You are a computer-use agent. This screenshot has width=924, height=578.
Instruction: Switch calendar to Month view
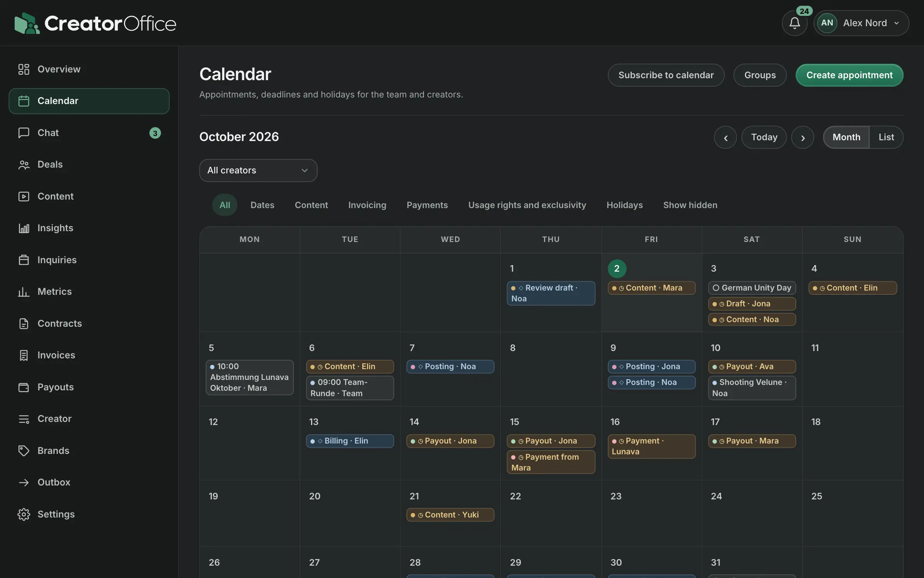pyautogui.click(x=846, y=137)
